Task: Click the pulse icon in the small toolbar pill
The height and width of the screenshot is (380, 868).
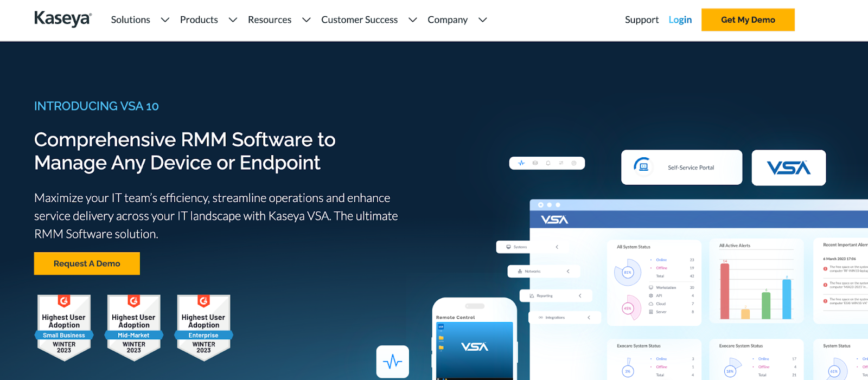Action: coord(521,163)
